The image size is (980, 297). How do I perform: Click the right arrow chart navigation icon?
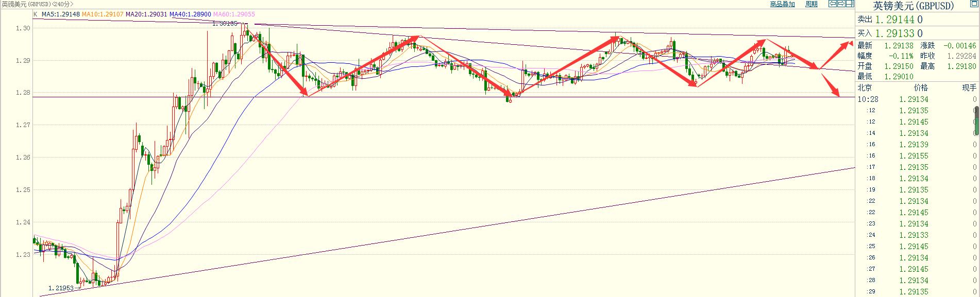tap(841, 4)
